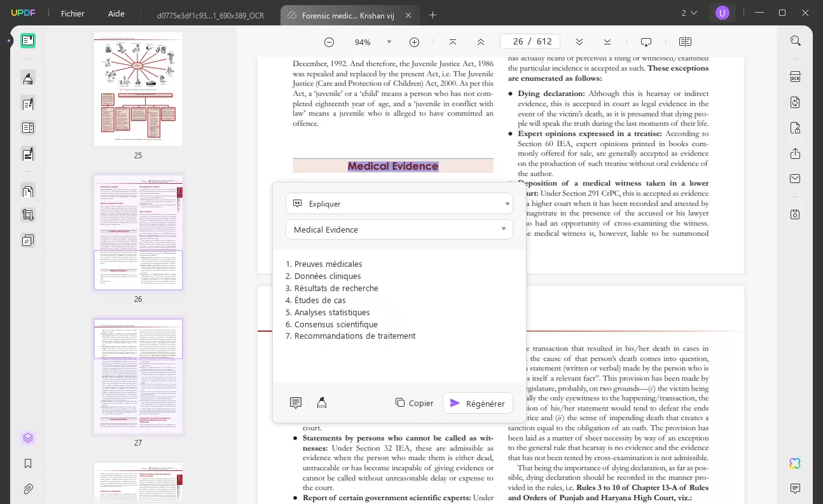823x504 pixels.
Task: Open the Expliquer mode dropdown
Action: (399, 203)
